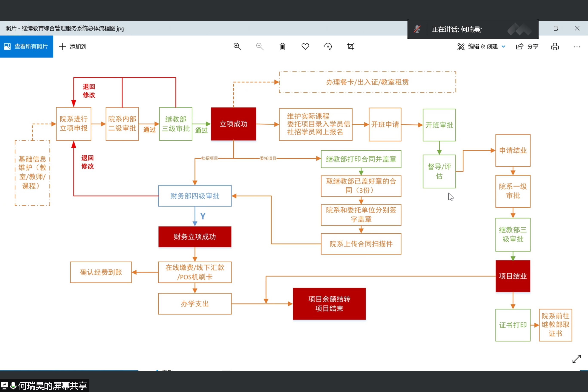Click microphone icon next to 何瑞昊的屏幕共享
588x392 pixels.
(x=13, y=385)
